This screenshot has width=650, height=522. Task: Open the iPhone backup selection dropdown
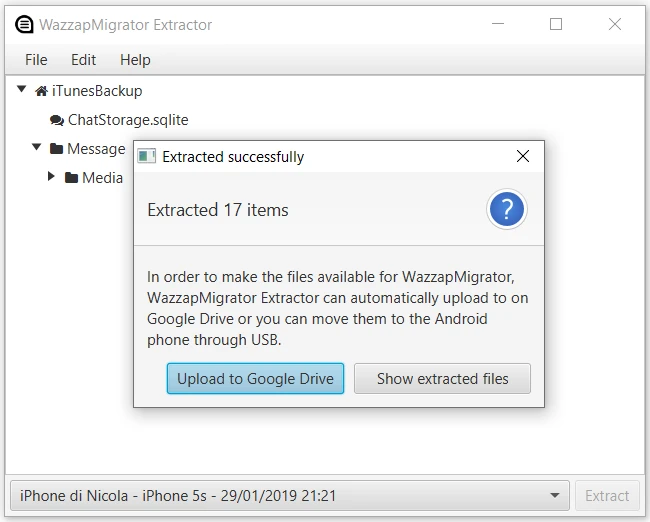click(x=290, y=495)
